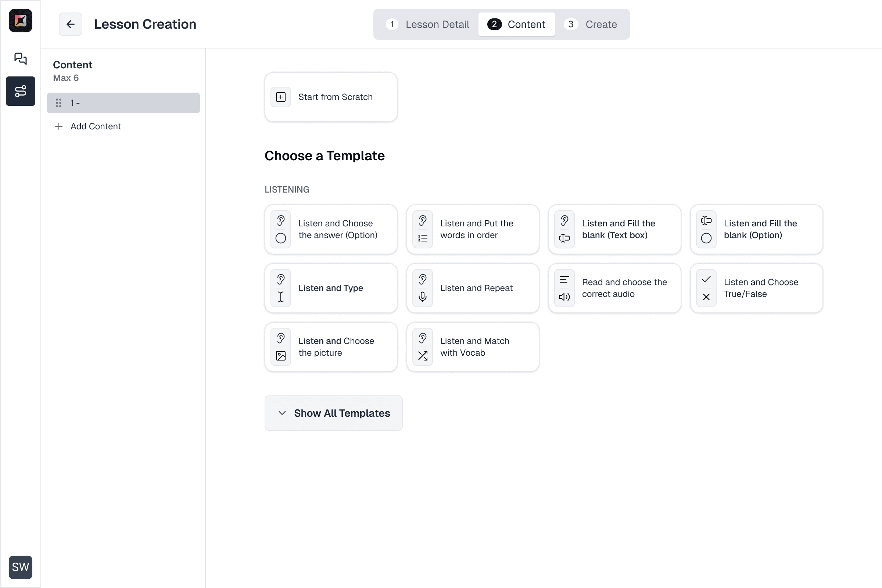Open the SW user avatar

(20, 567)
